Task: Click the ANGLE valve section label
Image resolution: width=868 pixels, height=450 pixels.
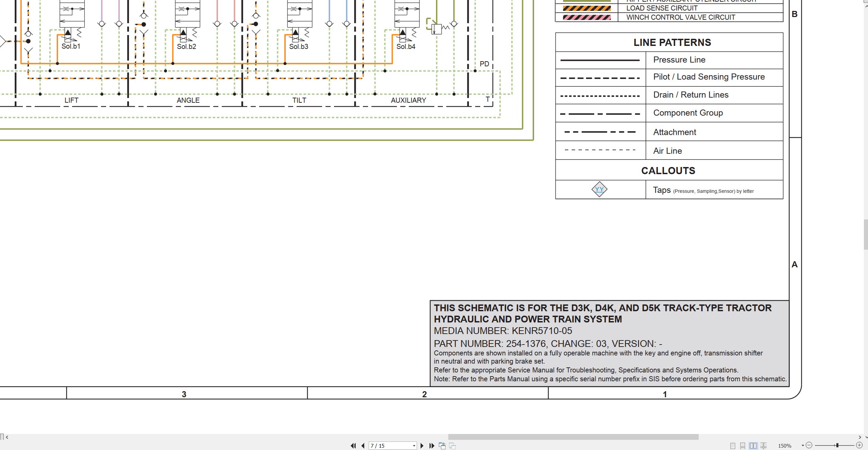Action: pos(188,100)
